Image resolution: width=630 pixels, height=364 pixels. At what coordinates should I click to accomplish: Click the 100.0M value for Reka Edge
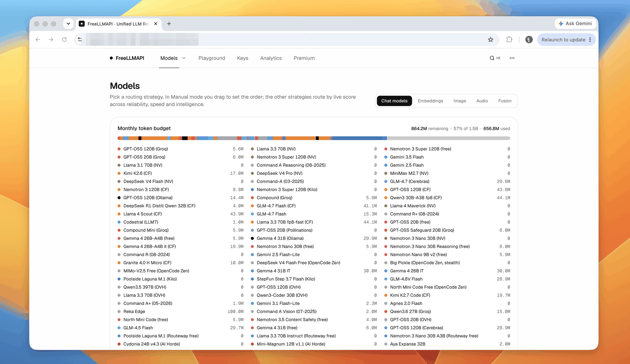coord(236,312)
